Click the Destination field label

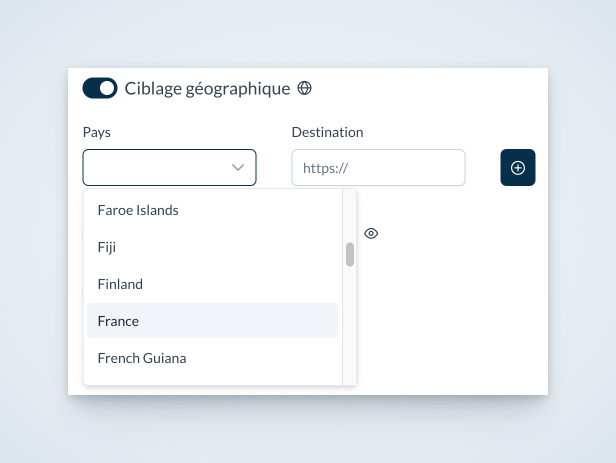click(327, 132)
